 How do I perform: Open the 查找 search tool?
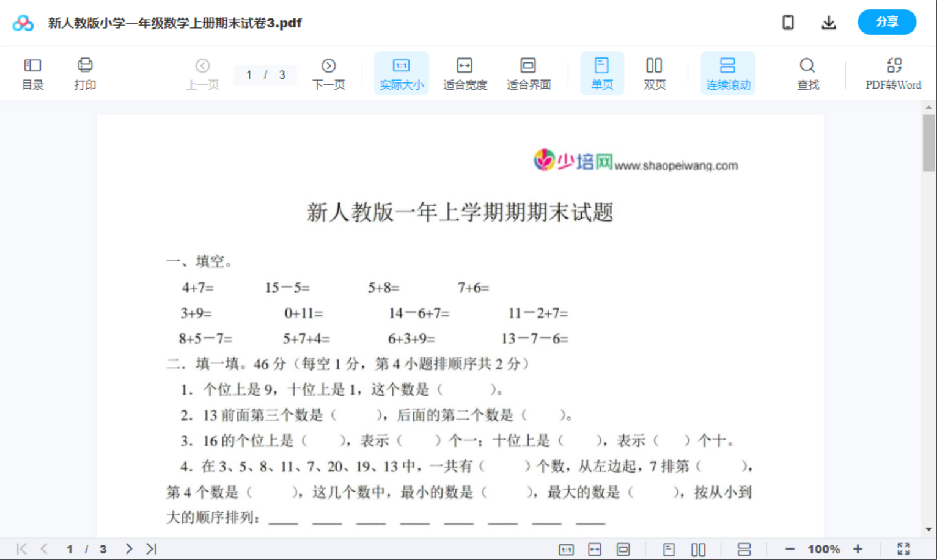pyautogui.click(x=807, y=73)
